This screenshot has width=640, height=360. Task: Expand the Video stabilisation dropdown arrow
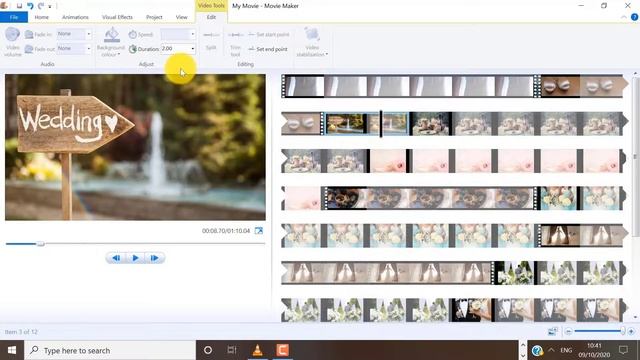click(x=327, y=54)
